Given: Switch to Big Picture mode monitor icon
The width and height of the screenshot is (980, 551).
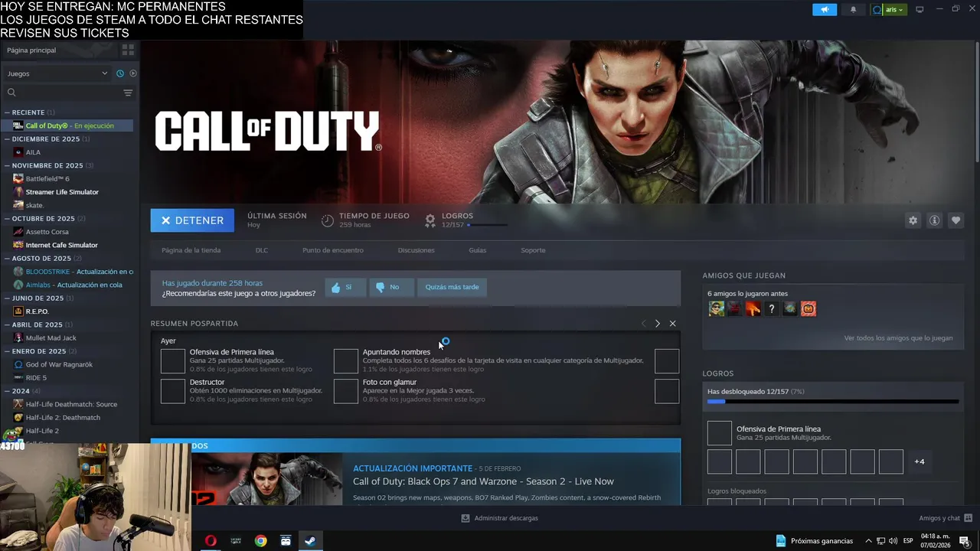Looking at the screenshot, I should [x=920, y=10].
